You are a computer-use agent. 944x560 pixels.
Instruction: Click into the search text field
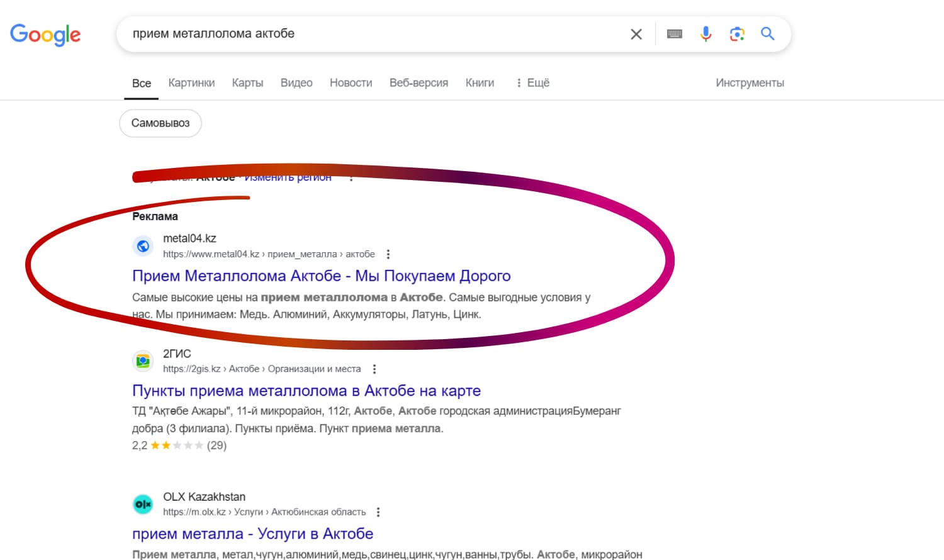tap(371, 34)
